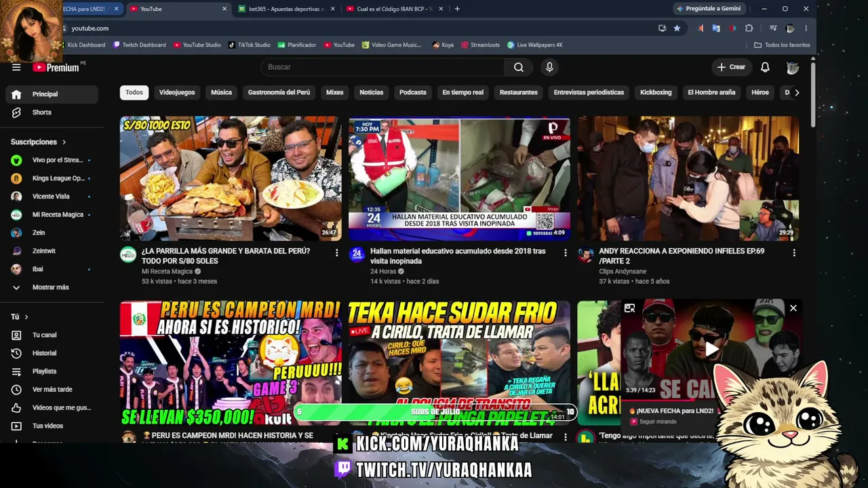Click the Pregúntale a Gemini button
The height and width of the screenshot is (488, 868).
[x=709, y=9]
